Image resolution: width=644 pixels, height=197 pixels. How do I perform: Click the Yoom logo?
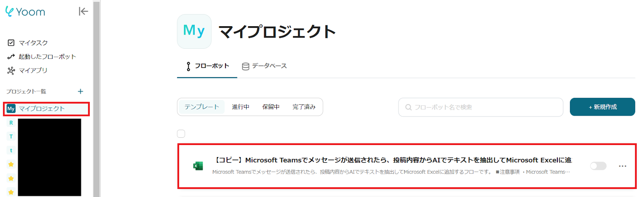[x=25, y=12]
